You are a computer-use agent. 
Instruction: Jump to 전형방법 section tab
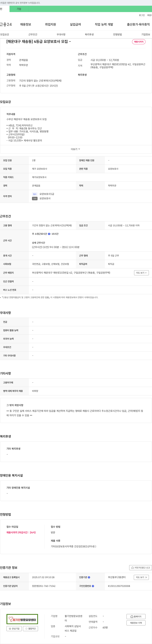pos(117,34)
